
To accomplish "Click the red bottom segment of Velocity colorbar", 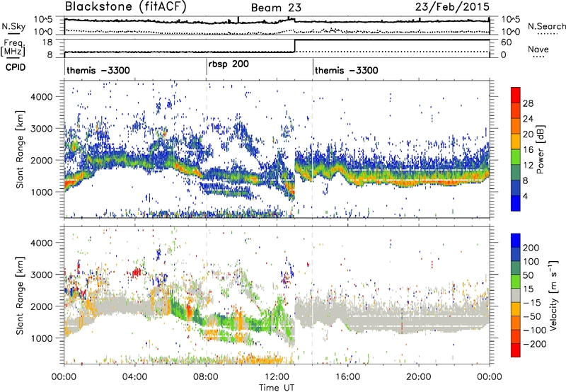I will [516, 350].
